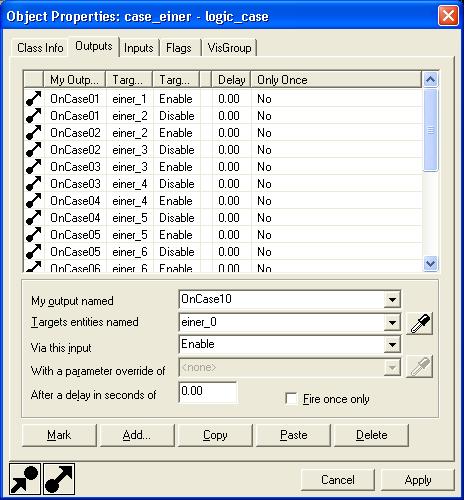
Task: Open the Flags tab
Action: (x=179, y=48)
